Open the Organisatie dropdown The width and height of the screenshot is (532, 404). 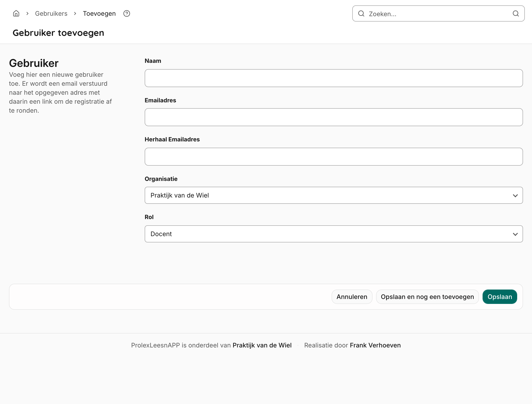coord(334,195)
